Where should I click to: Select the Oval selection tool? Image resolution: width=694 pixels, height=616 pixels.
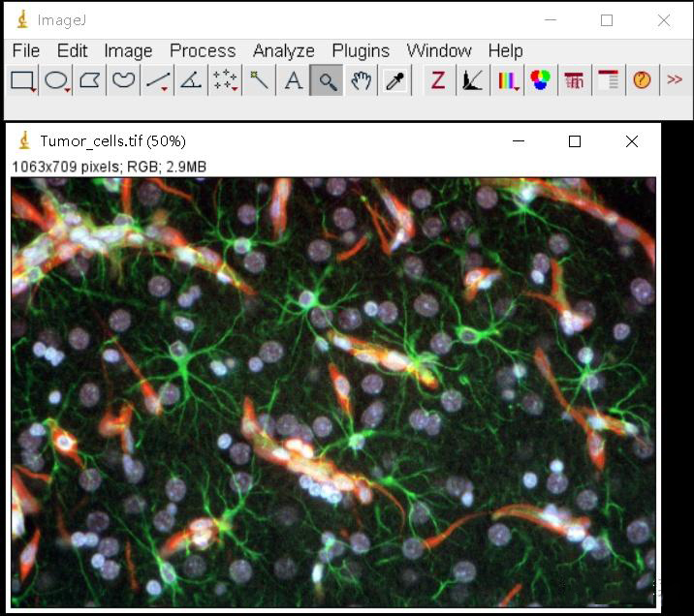coord(56,80)
